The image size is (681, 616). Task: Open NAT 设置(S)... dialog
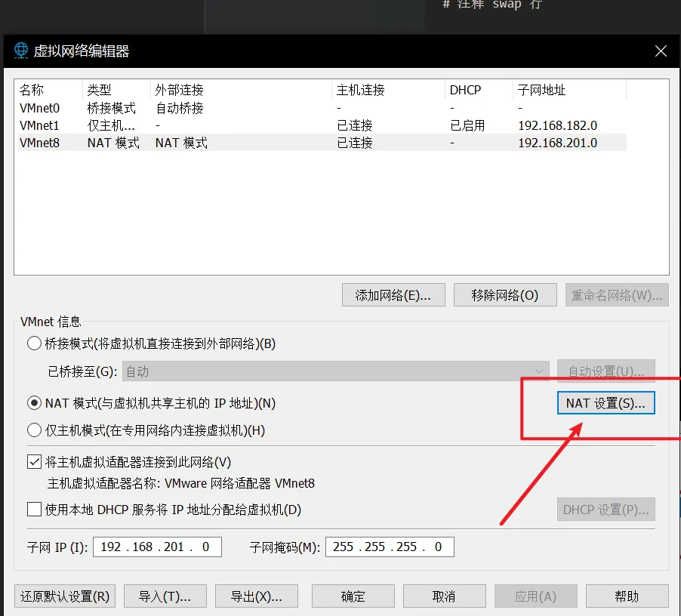606,403
